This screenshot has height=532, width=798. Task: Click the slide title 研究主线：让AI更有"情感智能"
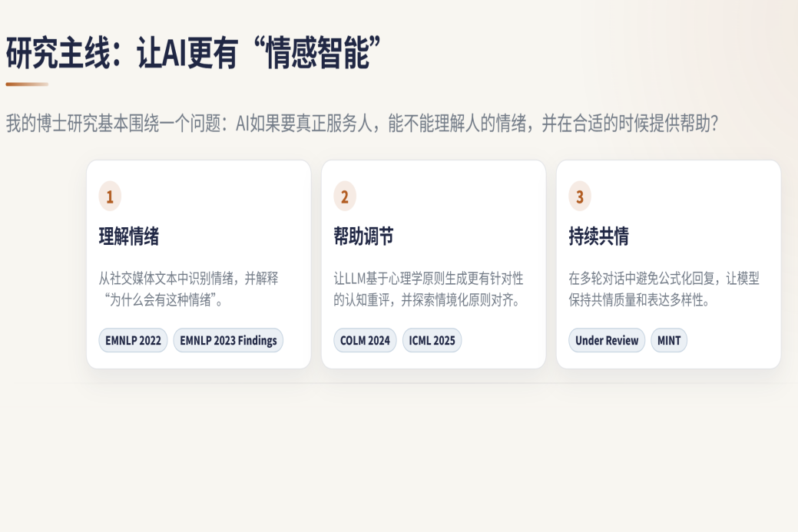[194, 52]
